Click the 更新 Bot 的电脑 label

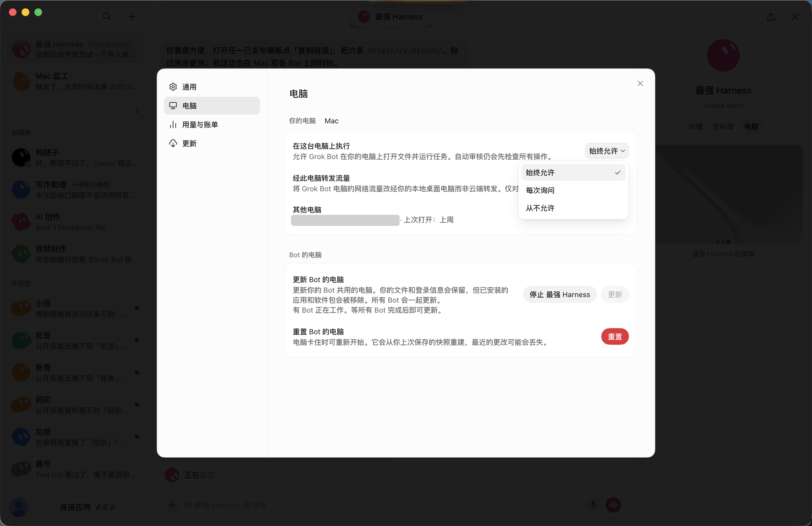(x=318, y=280)
